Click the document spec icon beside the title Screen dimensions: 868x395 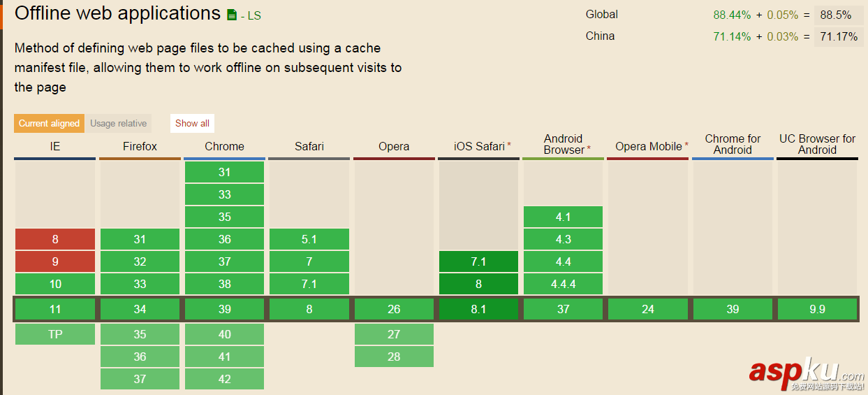point(232,15)
